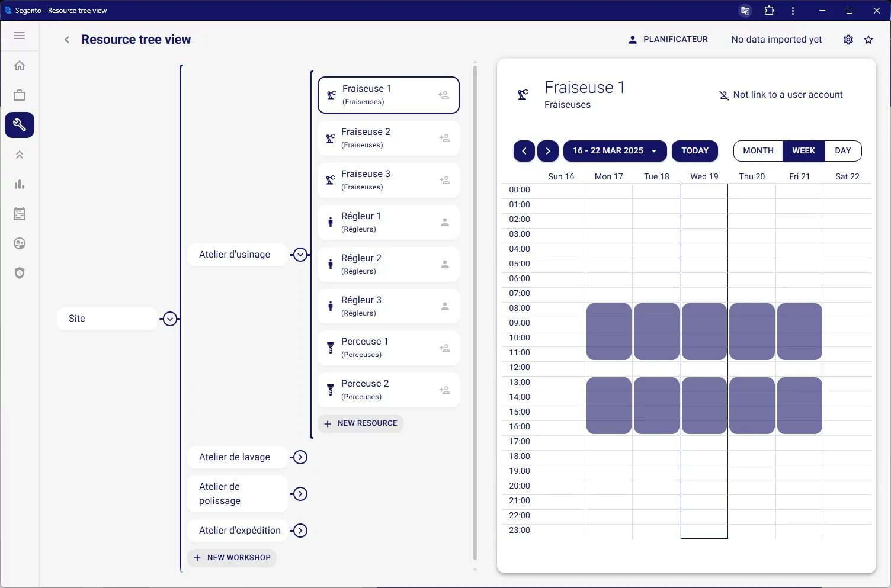891x588 pixels.
Task: Click the NEW RESOURCE button
Action: [360, 423]
